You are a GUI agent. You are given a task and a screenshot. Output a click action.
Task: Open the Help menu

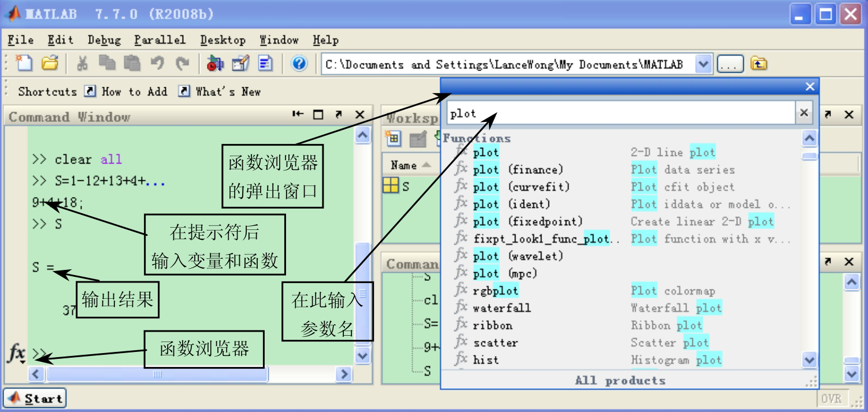(x=325, y=40)
